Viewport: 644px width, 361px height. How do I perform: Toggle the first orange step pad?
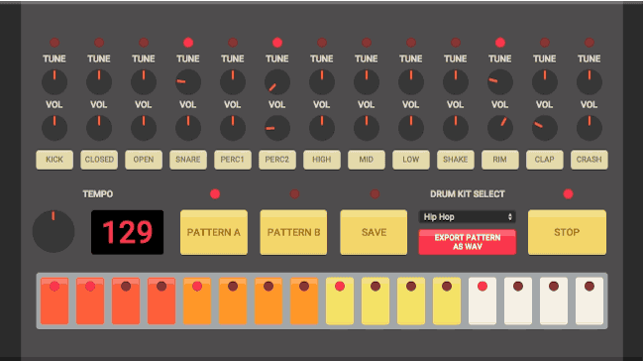pos(197,301)
